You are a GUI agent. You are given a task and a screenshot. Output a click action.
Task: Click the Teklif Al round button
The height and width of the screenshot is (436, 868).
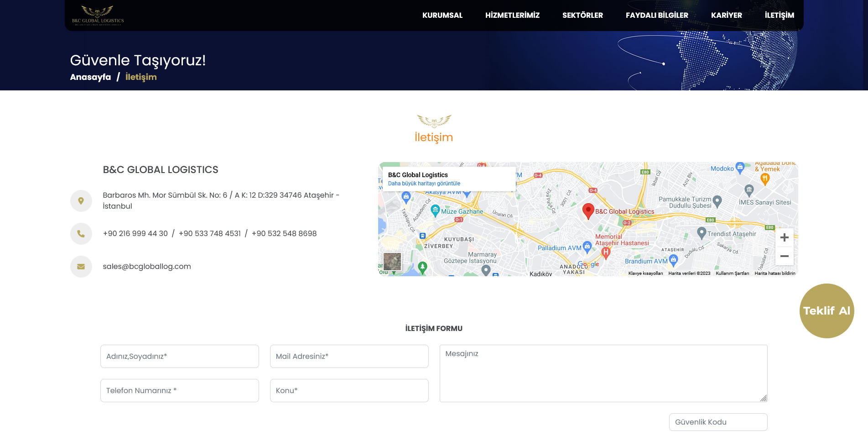826,311
